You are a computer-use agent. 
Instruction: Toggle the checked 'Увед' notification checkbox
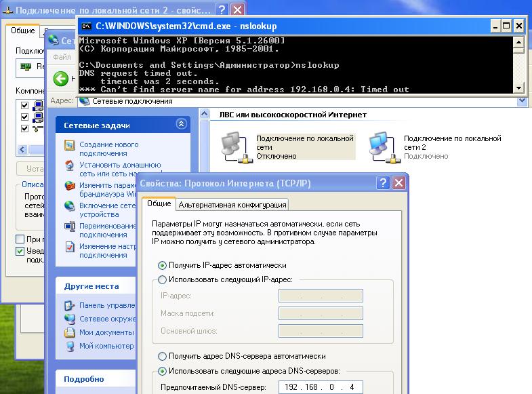coord(20,251)
